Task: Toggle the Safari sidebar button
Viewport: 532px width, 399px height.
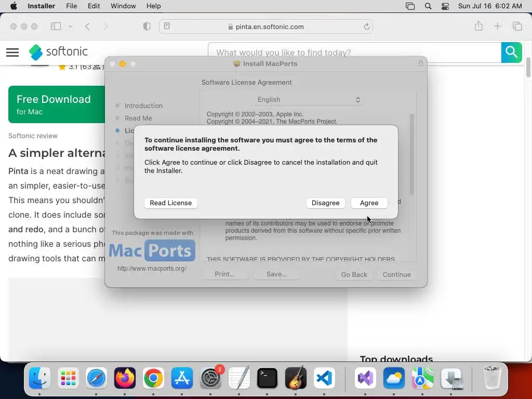Action: (56, 26)
